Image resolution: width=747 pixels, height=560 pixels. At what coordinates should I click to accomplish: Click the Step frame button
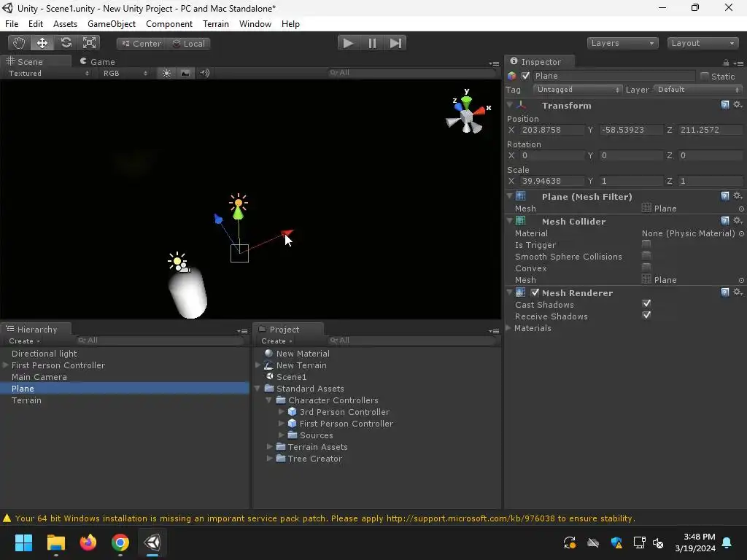(x=395, y=43)
